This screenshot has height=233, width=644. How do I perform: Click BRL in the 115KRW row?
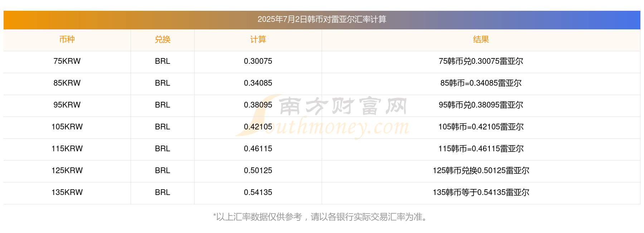tap(162, 149)
